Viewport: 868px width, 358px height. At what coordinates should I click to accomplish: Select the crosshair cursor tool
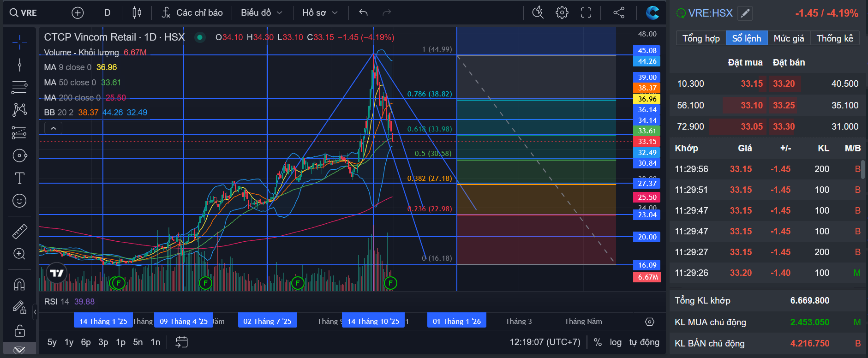click(19, 42)
